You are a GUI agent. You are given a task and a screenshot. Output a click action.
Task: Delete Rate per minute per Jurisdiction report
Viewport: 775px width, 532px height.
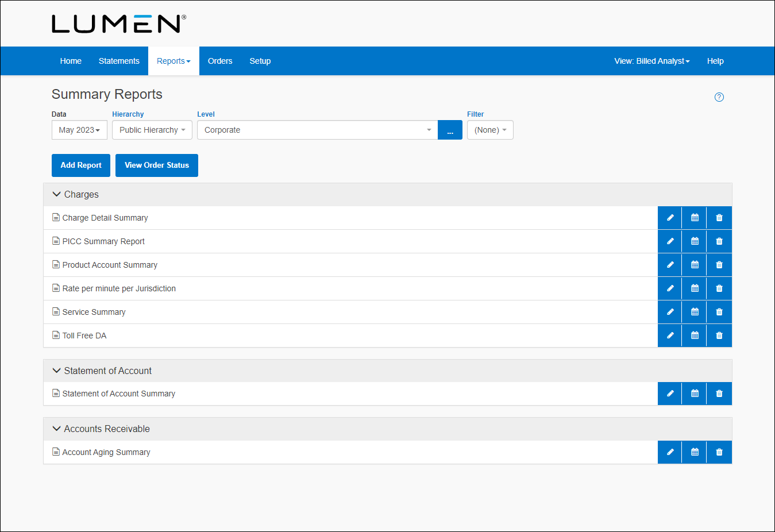click(719, 288)
